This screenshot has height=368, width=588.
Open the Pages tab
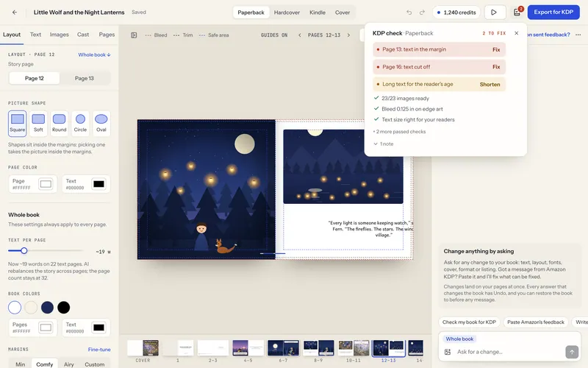pos(107,35)
